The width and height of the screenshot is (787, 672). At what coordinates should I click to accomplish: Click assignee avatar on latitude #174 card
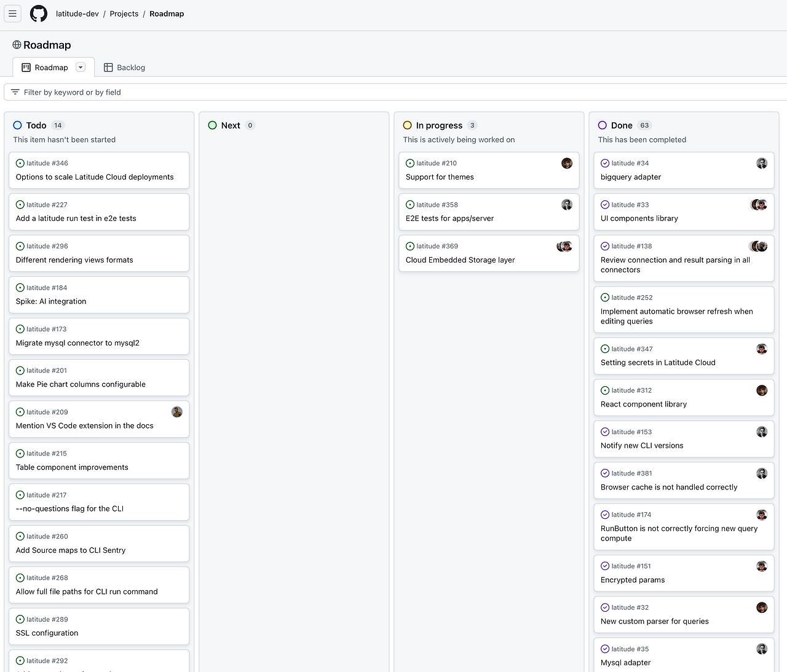pos(762,515)
